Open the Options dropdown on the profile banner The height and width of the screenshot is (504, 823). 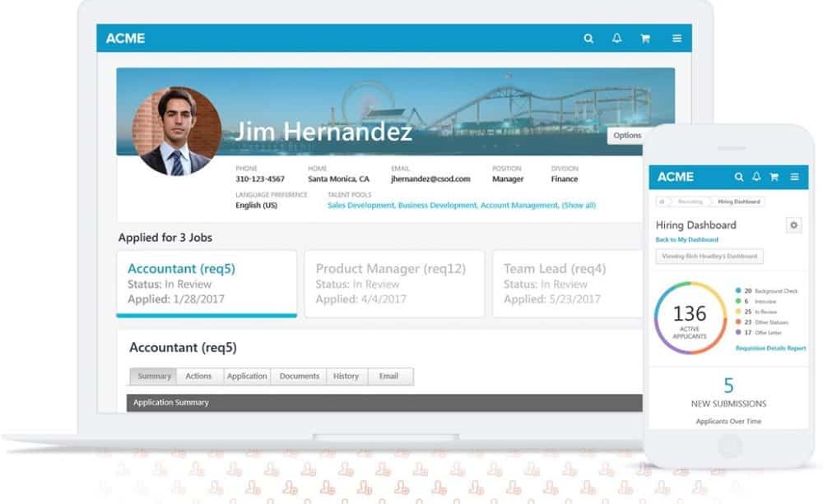(x=626, y=136)
